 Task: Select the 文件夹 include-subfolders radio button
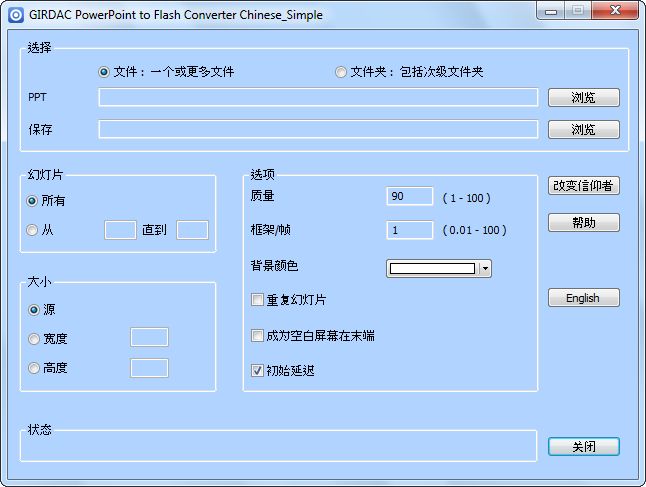pos(341,72)
